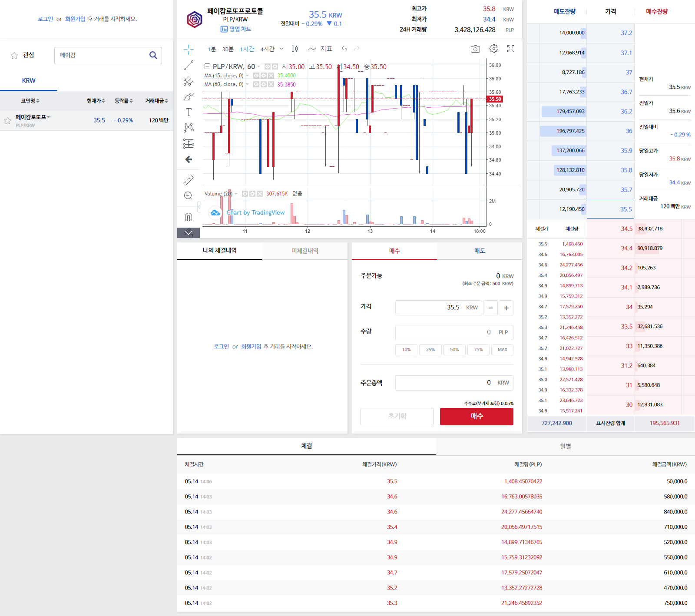Decrease price with minus stepper
This screenshot has width=695, height=616.
point(490,308)
